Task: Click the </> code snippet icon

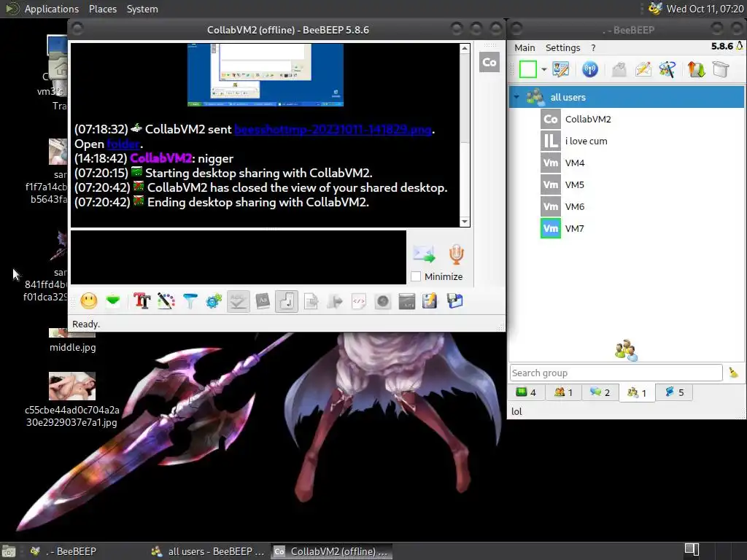Action: pyautogui.click(x=359, y=301)
